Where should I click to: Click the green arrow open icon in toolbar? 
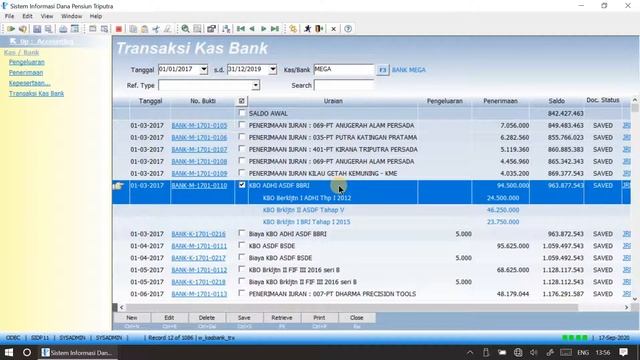coord(11,29)
